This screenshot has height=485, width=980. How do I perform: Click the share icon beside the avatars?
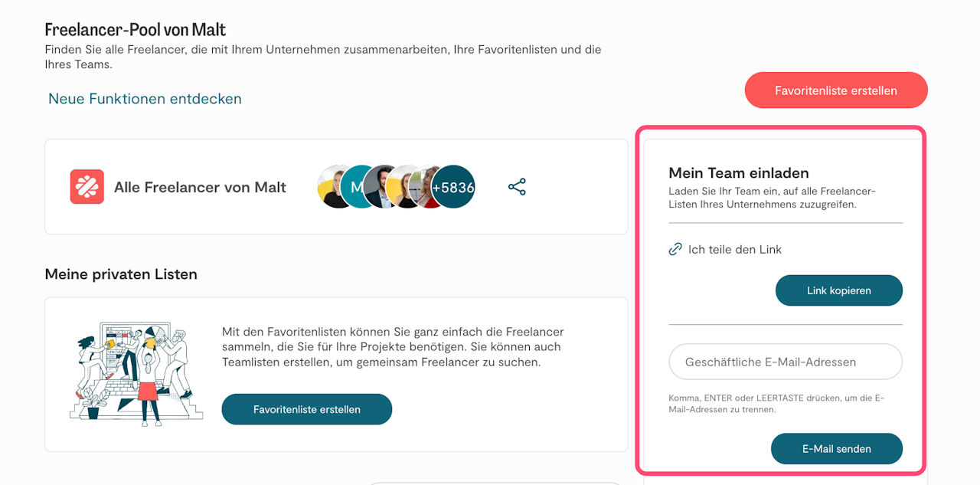pos(517,187)
